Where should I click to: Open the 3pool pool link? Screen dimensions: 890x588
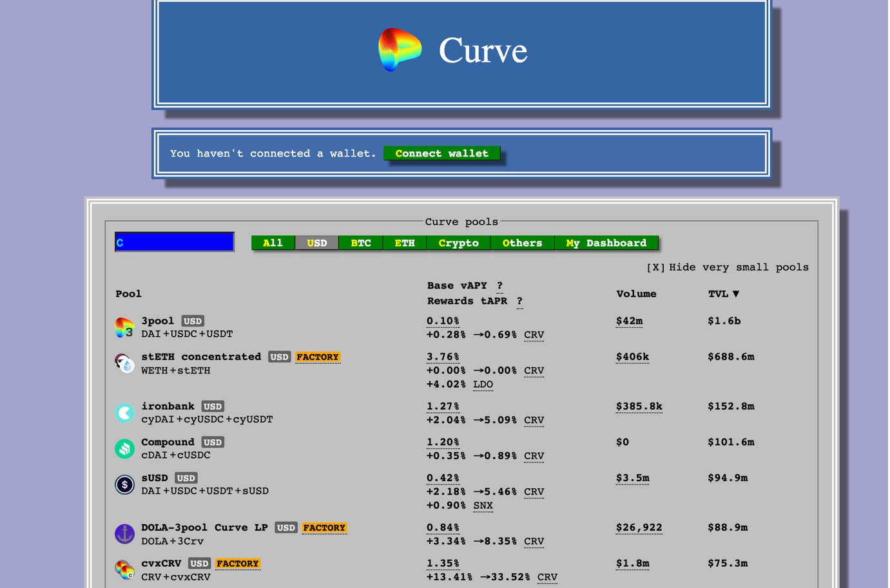point(158,321)
